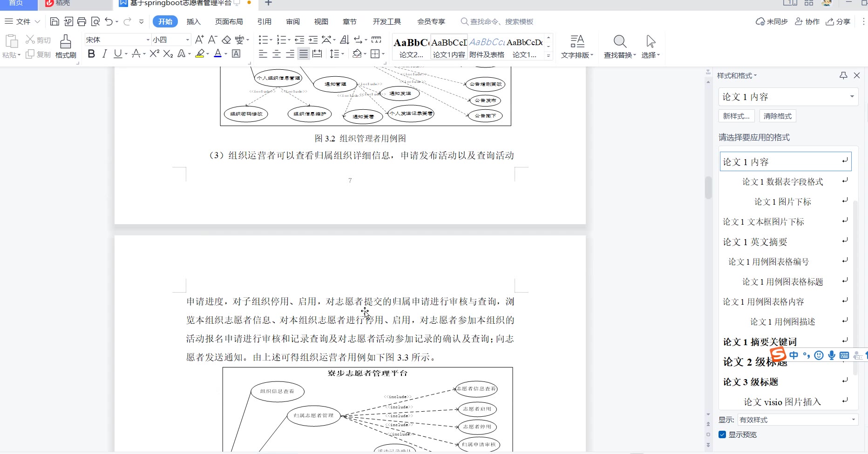Expand the font size dropdown showing 小四

(x=188, y=40)
